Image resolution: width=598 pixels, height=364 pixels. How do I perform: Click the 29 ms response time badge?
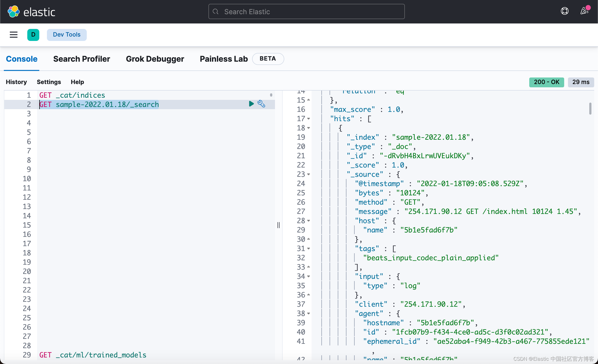[581, 82]
